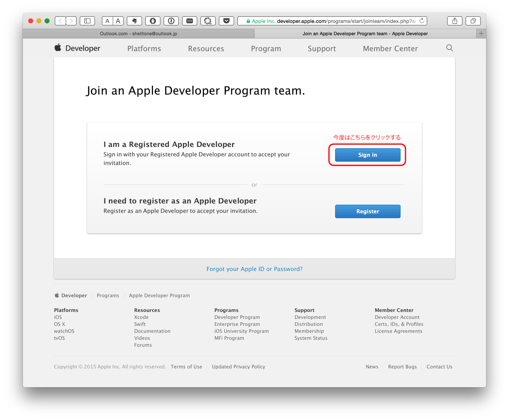
Task: Click the green lock icon in address bar
Action: pos(248,21)
